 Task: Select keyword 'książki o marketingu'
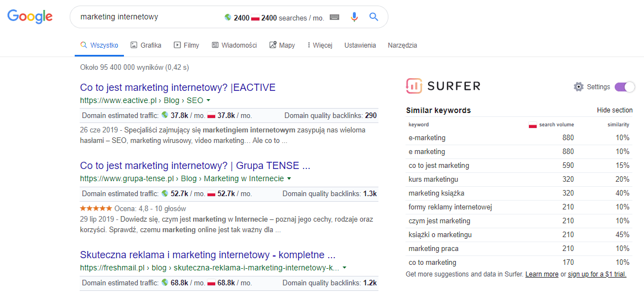(440, 235)
